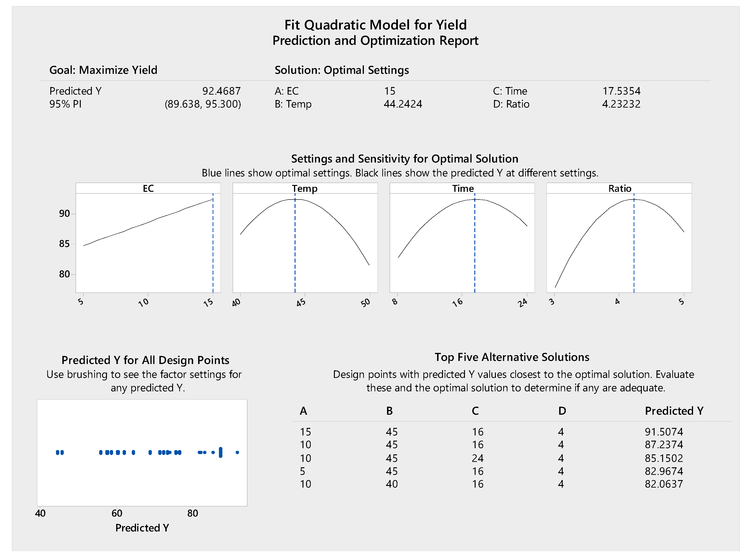Click the Predicted Y value 92.4687
Screen dimensions: 741x560
click(x=221, y=91)
